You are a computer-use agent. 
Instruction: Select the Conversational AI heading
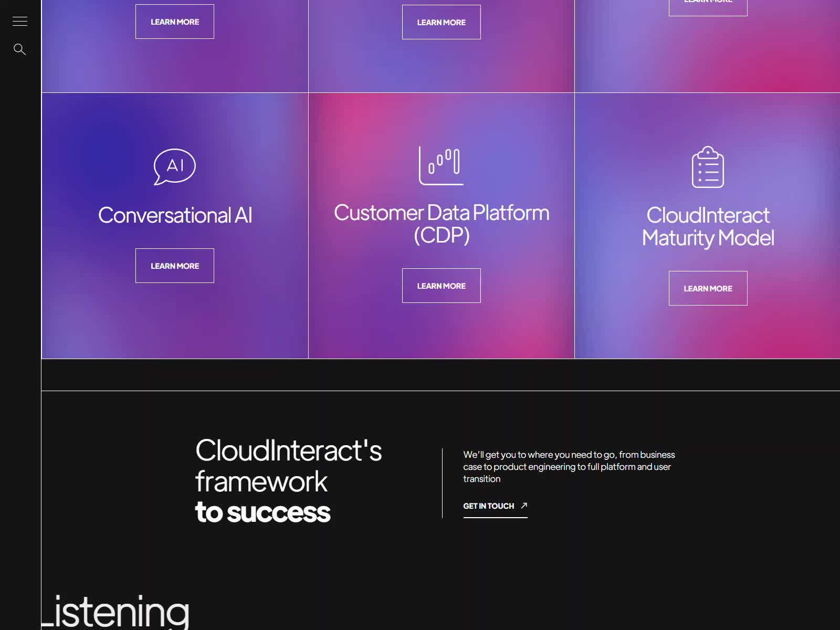pyautogui.click(x=175, y=215)
